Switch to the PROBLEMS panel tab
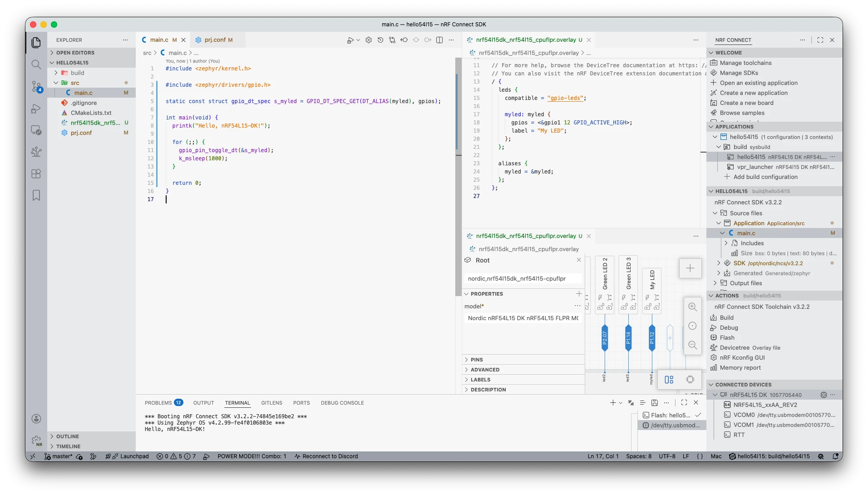Screen dimensions: 868x495 [x=158, y=403]
